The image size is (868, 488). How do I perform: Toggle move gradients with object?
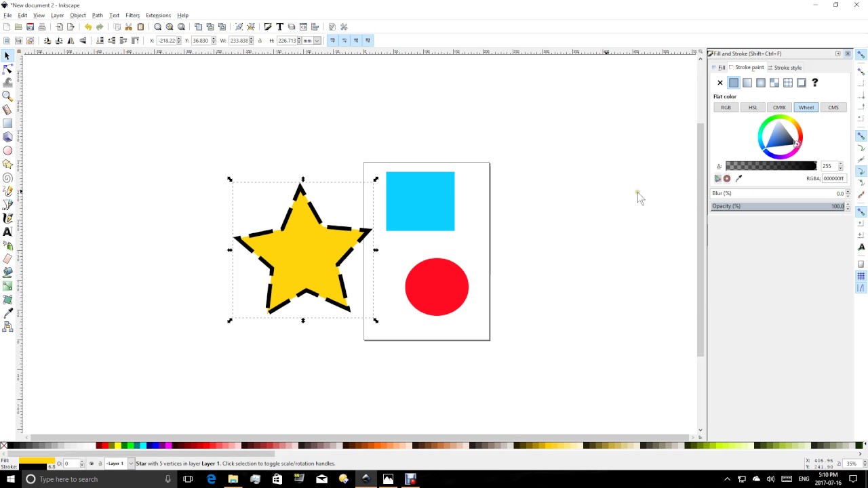pyautogui.click(x=356, y=41)
